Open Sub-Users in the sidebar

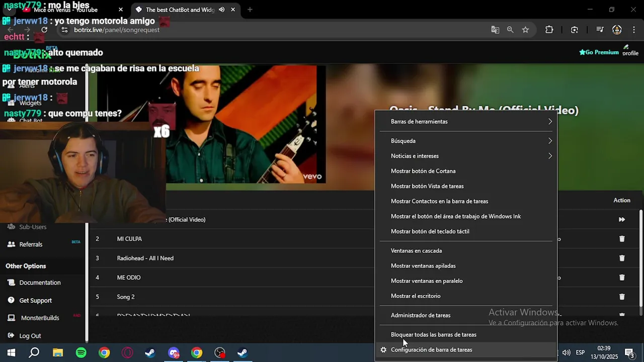(x=33, y=227)
